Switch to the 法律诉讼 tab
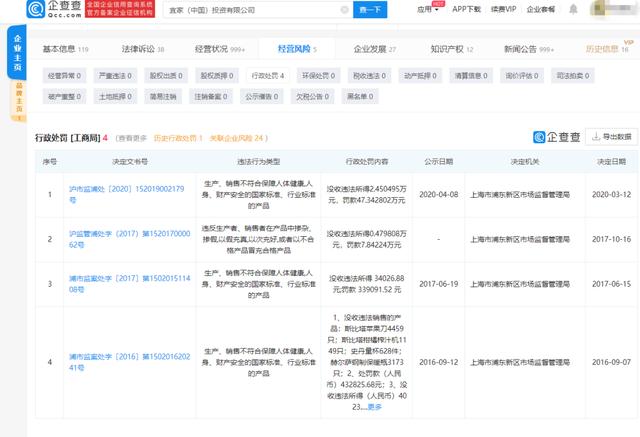The height and width of the screenshot is (437, 640). tap(143, 49)
